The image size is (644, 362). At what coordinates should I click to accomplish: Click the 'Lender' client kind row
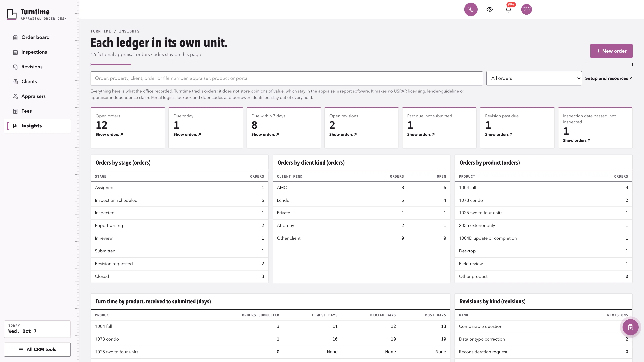pyautogui.click(x=362, y=200)
